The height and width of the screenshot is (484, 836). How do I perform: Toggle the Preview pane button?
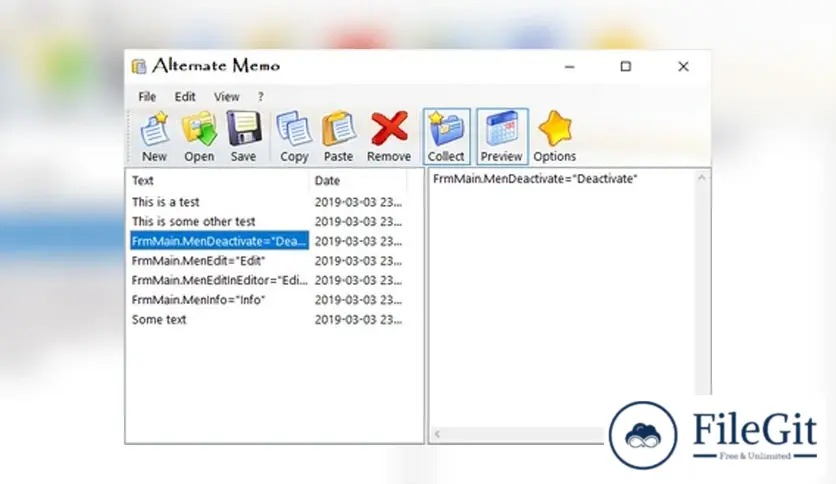click(x=502, y=136)
